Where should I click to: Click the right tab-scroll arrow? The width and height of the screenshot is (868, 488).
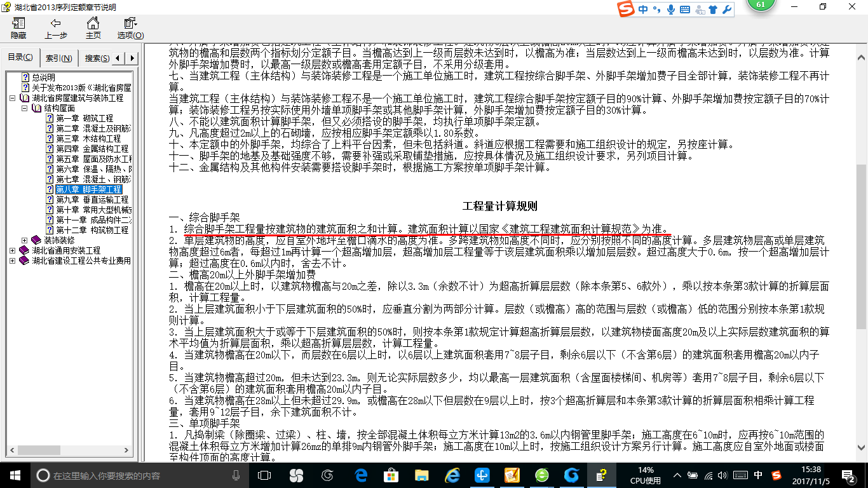(x=132, y=58)
